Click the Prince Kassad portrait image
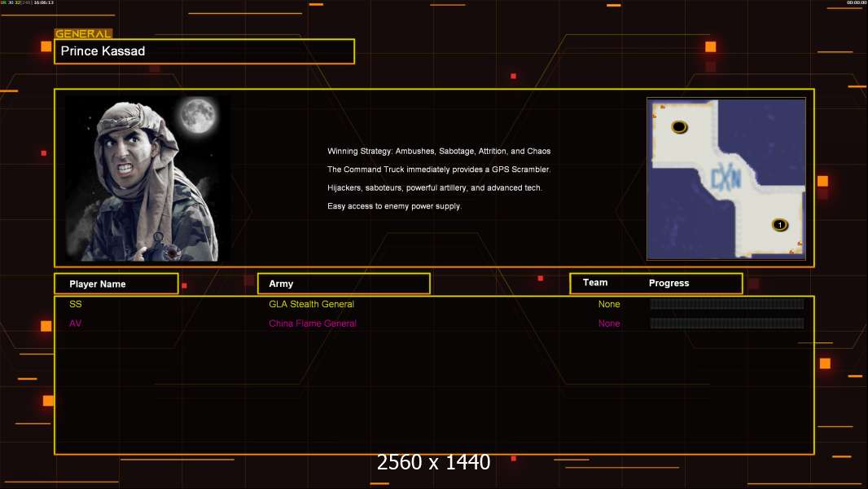 pyautogui.click(x=148, y=178)
